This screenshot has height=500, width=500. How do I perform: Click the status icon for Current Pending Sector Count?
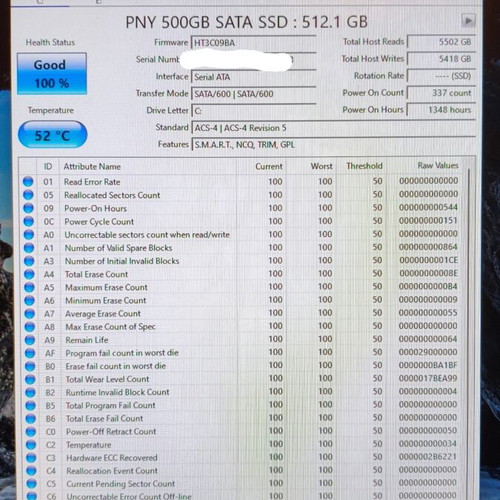point(31,484)
